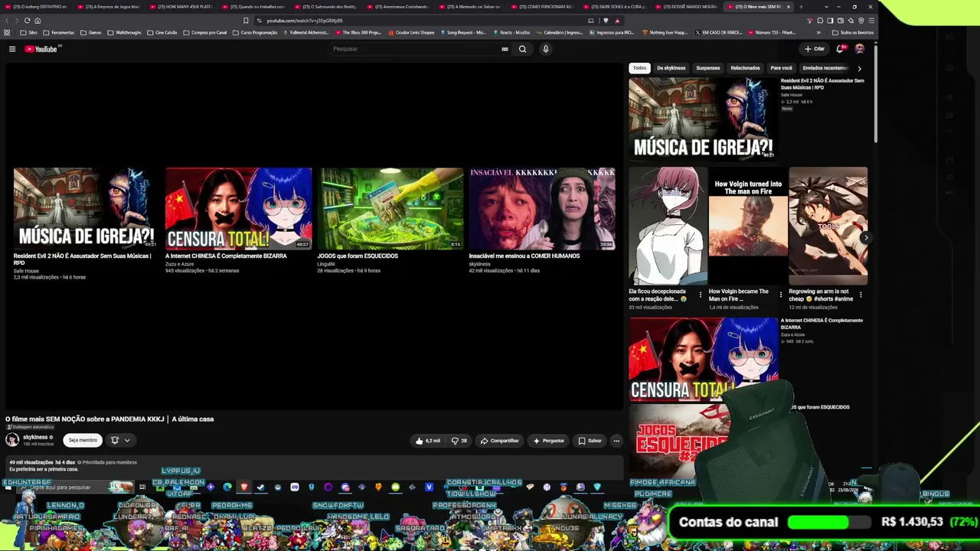
Task: Select the Enviados recentemente filter chip
Action: click(x=825, y=68)
